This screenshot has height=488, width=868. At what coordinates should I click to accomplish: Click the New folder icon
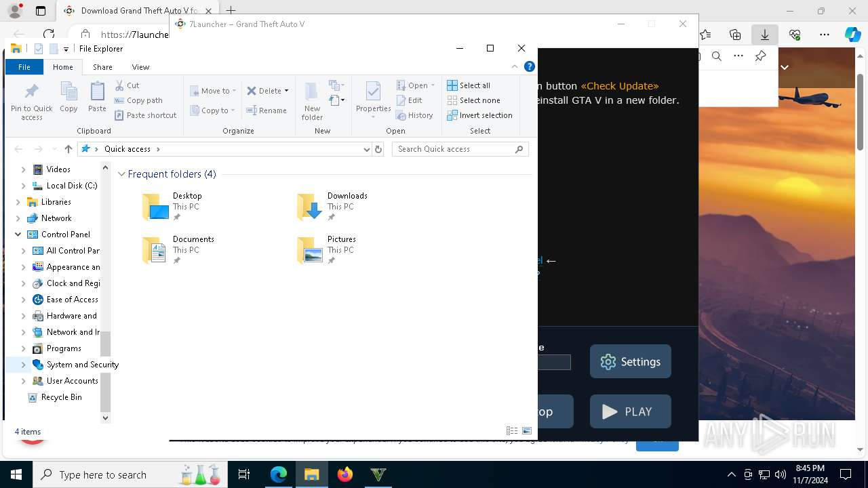pyautogui.click(x=312, y=91)
